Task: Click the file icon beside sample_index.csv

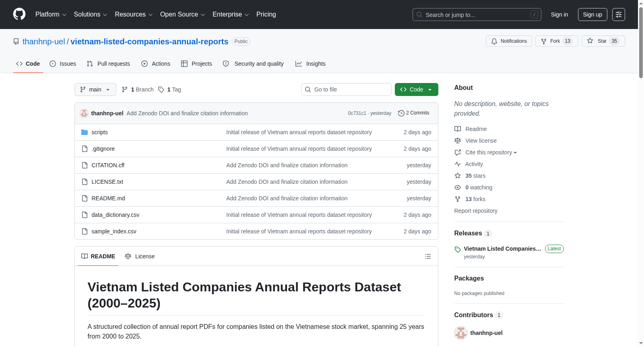Action: [85, 231]
